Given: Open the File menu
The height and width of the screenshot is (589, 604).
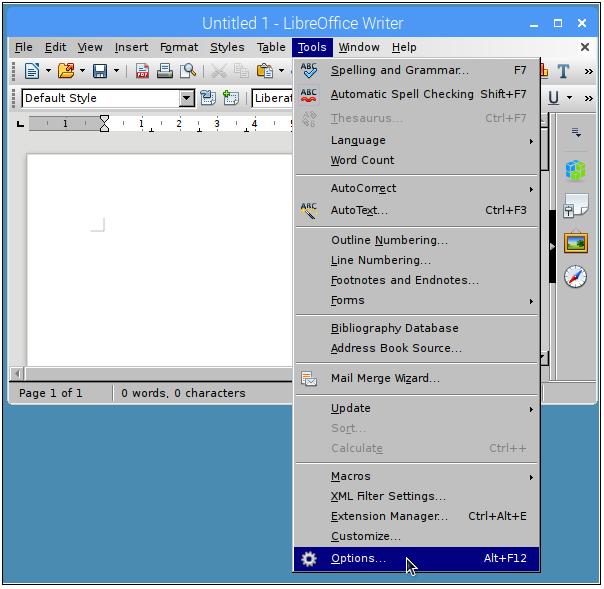Looking at the screenshot, I should [x=23, y=47].
